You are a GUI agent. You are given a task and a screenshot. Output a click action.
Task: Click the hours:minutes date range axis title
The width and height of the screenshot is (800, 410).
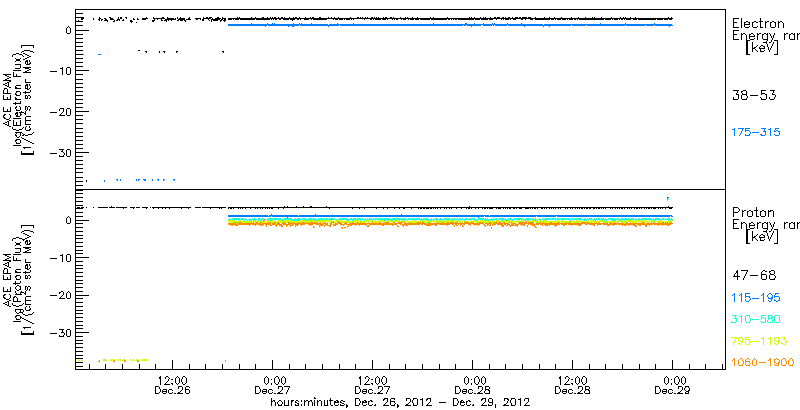point(400,402)
